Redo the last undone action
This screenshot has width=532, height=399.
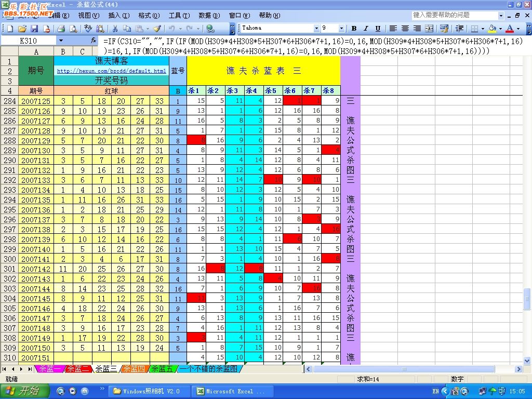coord(189,29)
